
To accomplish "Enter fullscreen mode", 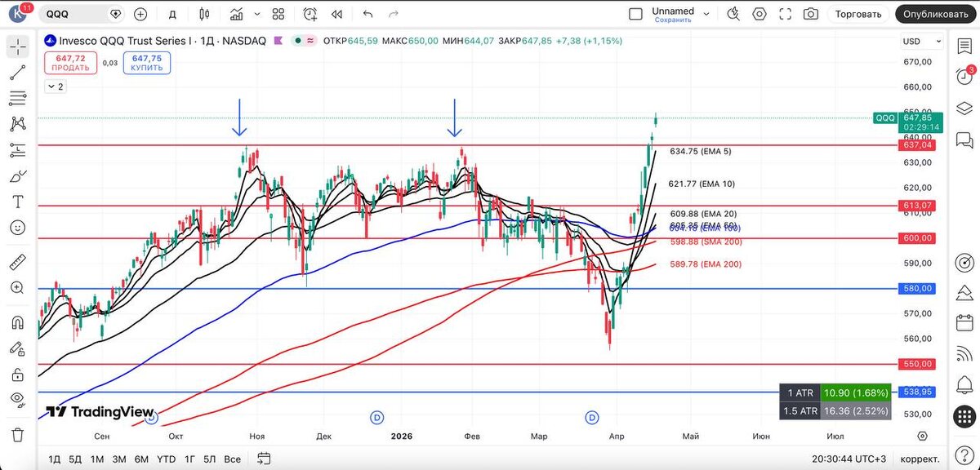I will [786, 14].
